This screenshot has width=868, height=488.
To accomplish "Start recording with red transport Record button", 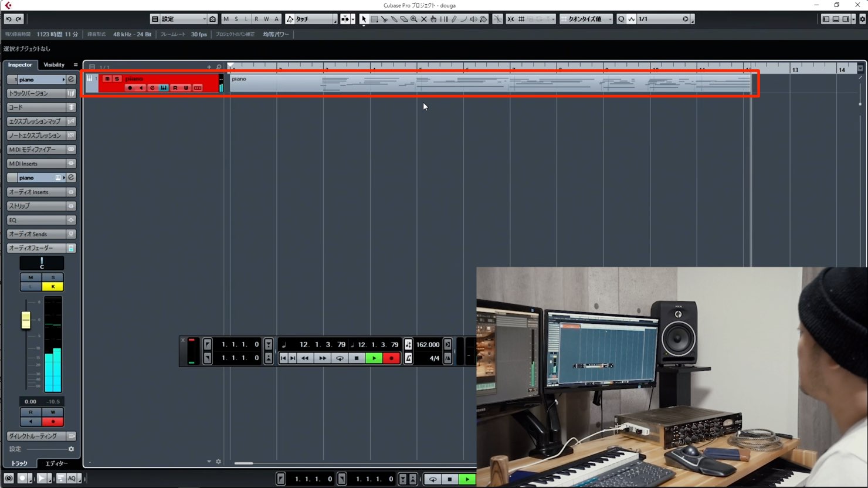I will click(x=391, y=358).
